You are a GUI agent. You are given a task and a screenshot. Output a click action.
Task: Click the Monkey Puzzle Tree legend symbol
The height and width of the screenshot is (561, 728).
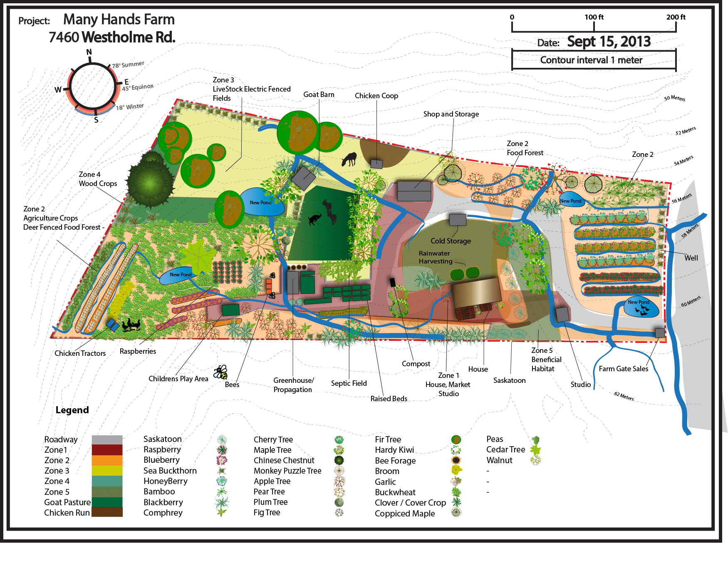pyautogui.click(x=339, y=471)
